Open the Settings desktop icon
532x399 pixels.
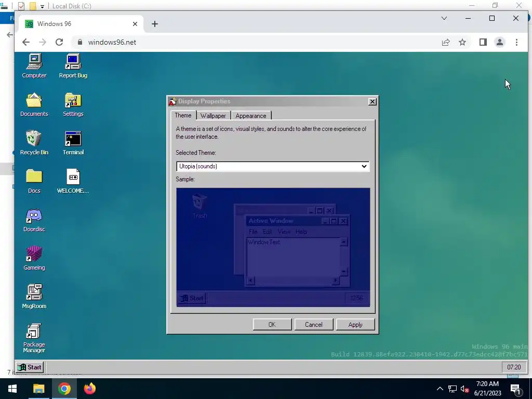(73, 104)
